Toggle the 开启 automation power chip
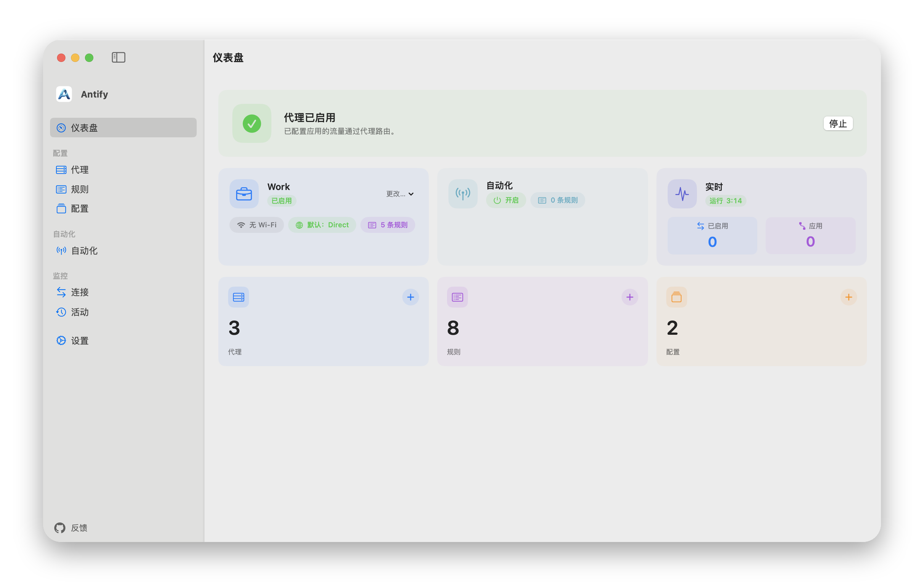Image resolution: width=924 pixels, height=582 pixels. pyautogui.click(x=506, y=200)
